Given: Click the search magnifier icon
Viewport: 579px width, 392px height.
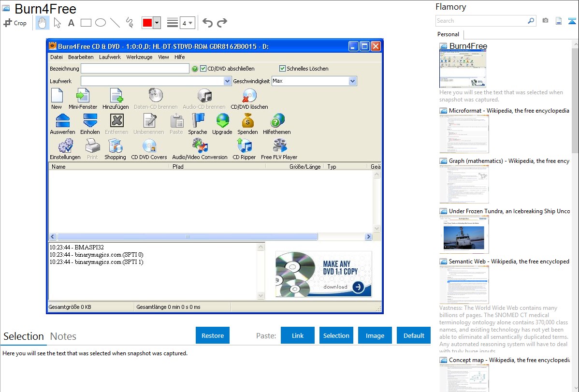Looking at the screenshot, I should (531, 21).
